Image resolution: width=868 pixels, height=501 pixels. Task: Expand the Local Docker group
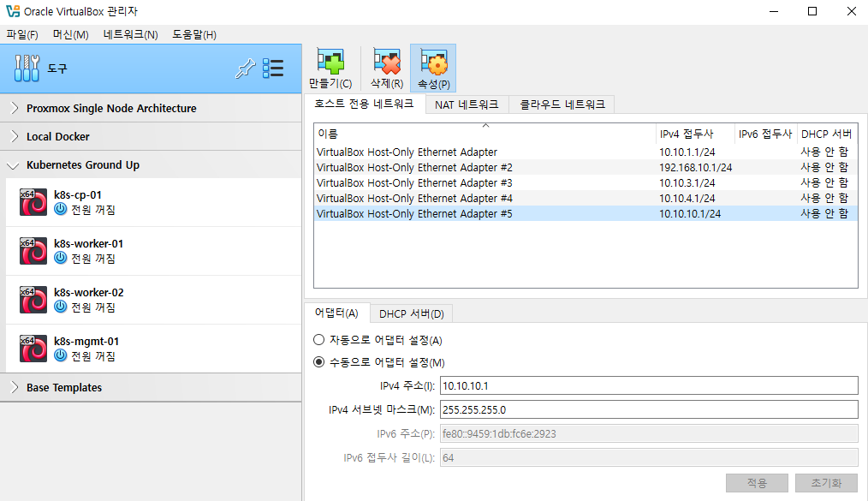point(15,136)
